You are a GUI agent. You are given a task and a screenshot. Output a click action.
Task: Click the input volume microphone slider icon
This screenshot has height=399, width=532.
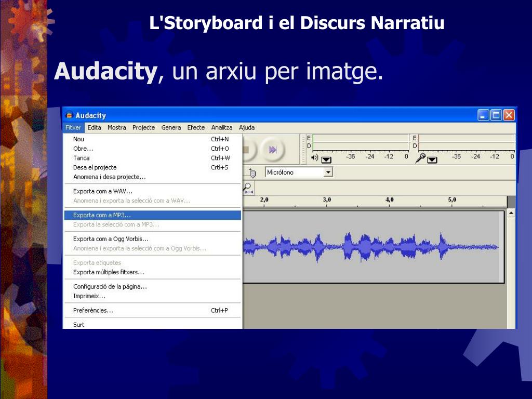coord(252,172)
